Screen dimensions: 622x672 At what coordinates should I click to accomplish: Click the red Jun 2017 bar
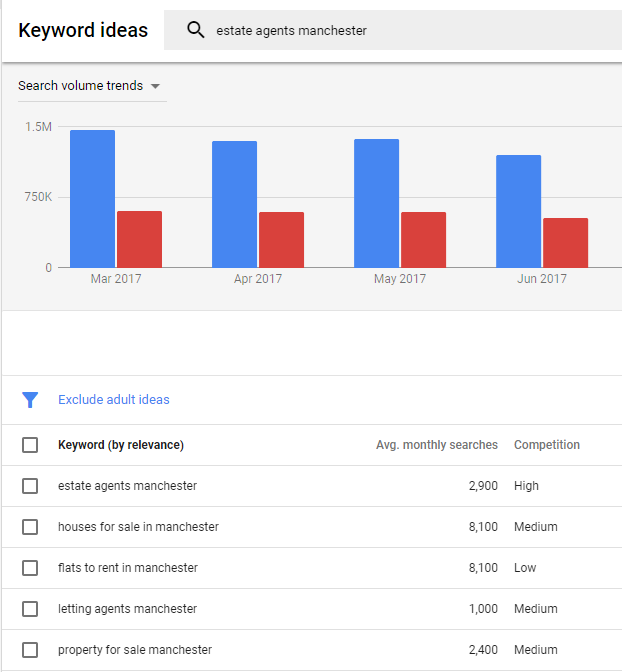coord(565,243)
